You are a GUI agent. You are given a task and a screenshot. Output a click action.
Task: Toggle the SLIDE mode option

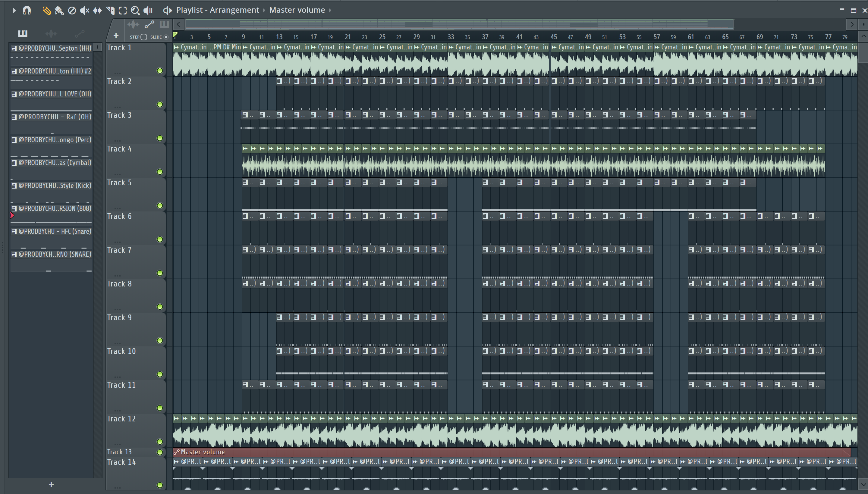pyautogui.click(x=166, y=37)
